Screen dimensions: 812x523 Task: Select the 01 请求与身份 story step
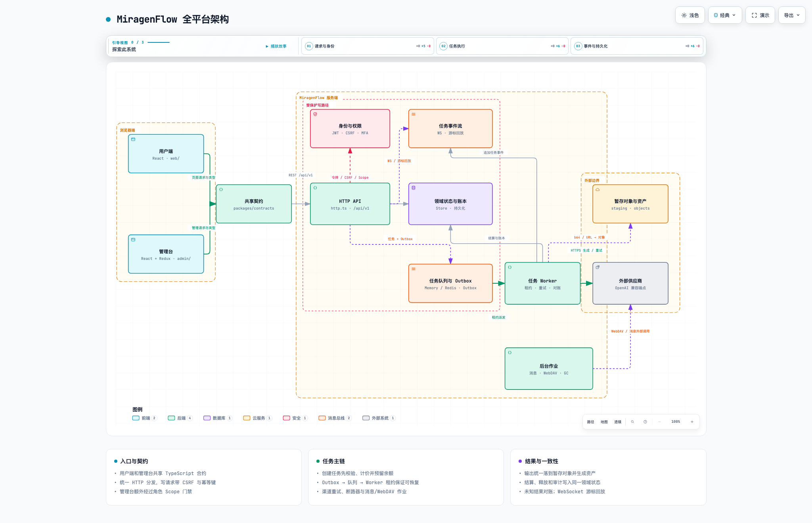368,46
